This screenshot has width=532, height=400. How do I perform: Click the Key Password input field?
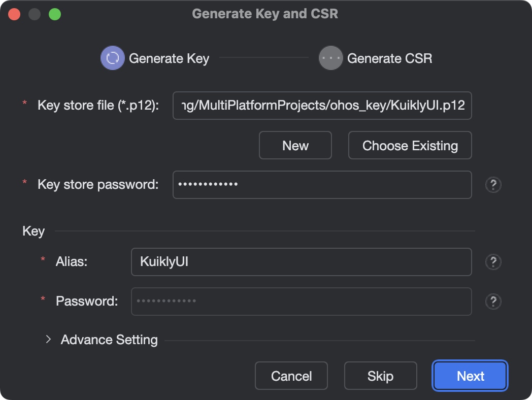[x=301, y=302]
